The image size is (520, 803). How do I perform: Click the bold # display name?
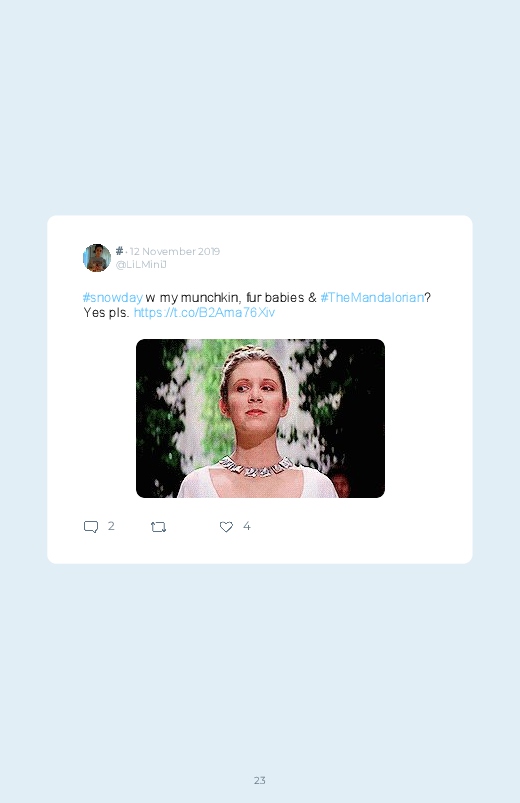click(x=119, y=251)
